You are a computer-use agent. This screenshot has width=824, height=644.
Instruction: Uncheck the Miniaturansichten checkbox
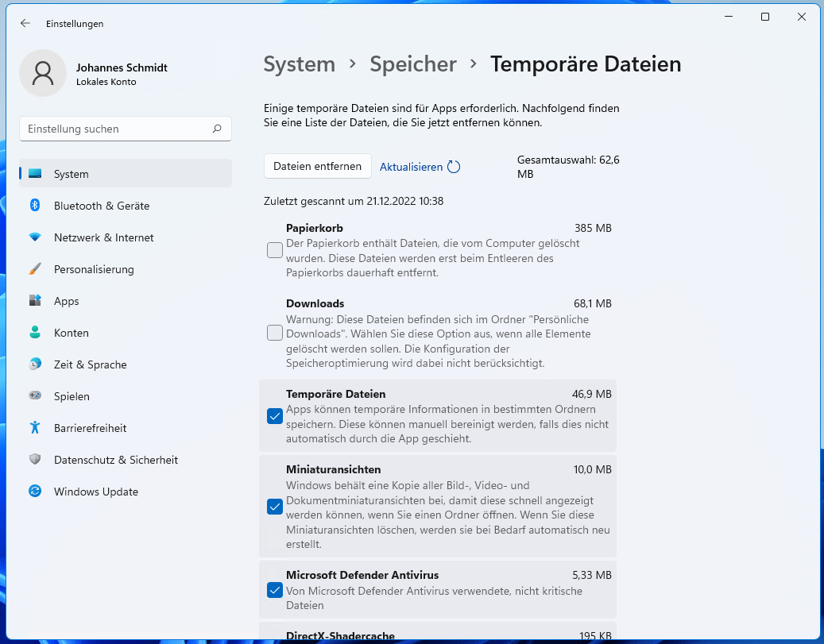pyautogui.click(x=275, y=507)
